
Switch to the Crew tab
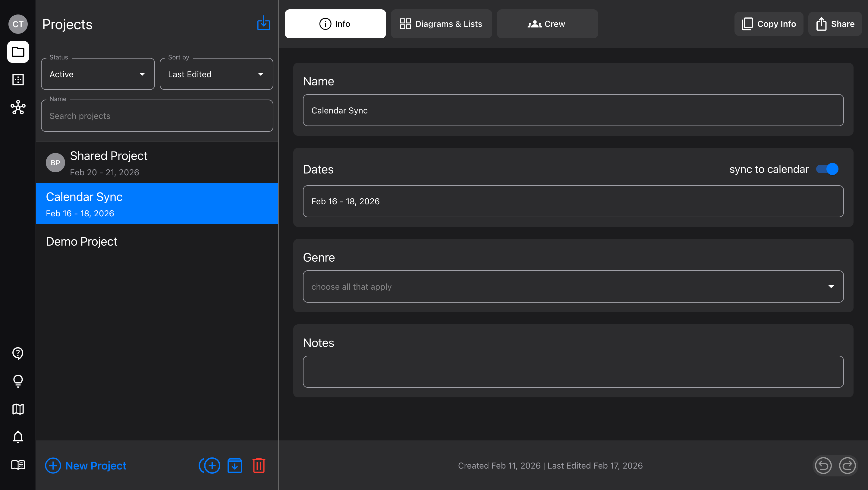(547, 24)
